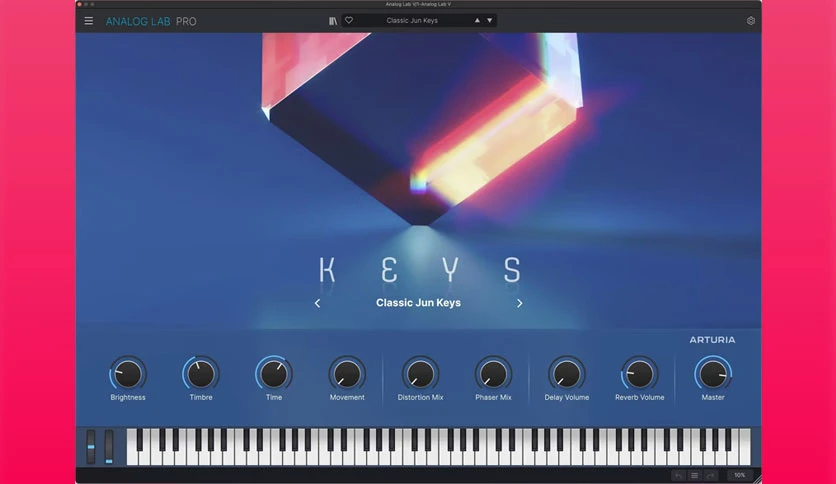
Task: Click the Reverb Volume label
Action: 640,397
